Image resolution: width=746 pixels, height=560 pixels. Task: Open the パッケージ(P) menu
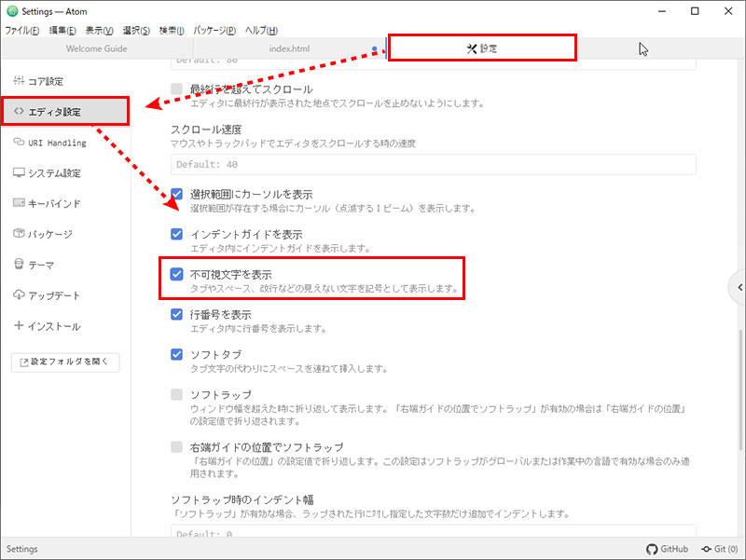tap(214, 31)
